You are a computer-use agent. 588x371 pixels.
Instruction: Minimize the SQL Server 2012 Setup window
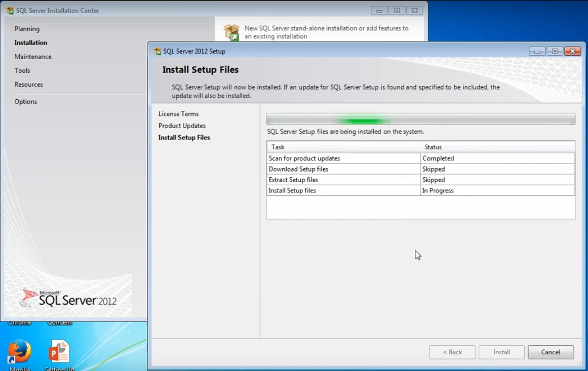[x=537, y=51]
